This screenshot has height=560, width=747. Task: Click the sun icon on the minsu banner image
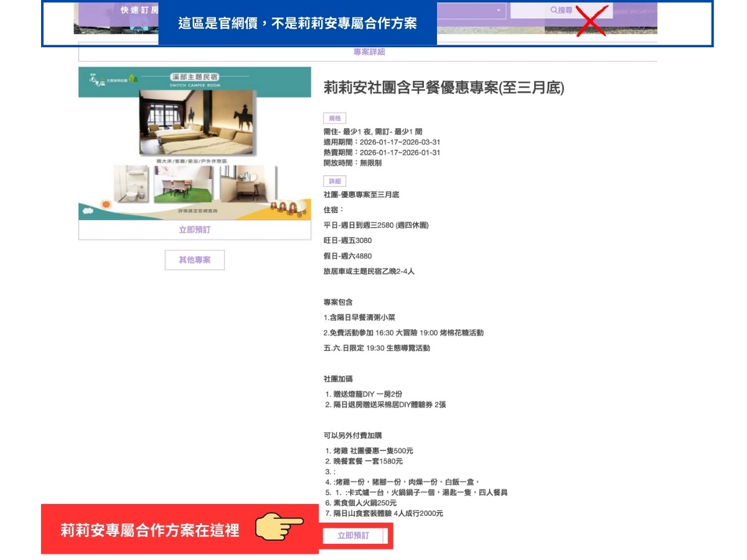point(106,203)
